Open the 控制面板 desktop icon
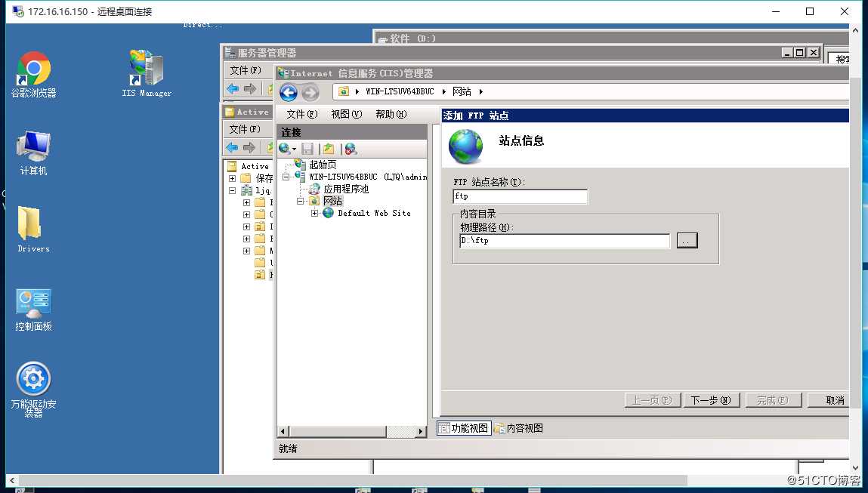 (x=33, y=310)
